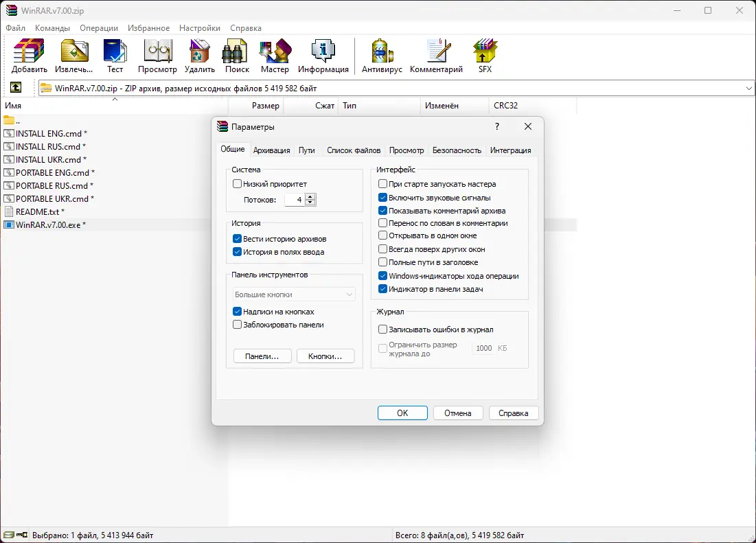Click the CRC32 column header
Screen dimensions: 756x543
pos(533,106)
